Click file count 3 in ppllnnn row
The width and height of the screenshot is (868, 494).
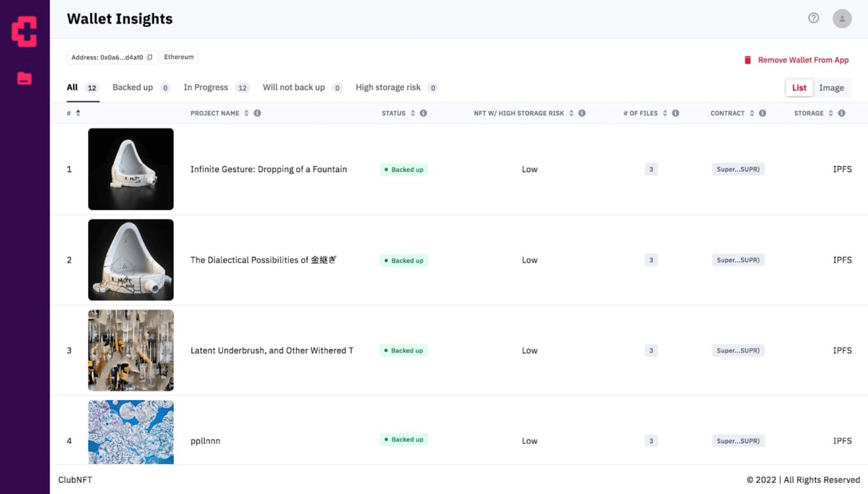(x=651, y=441)
